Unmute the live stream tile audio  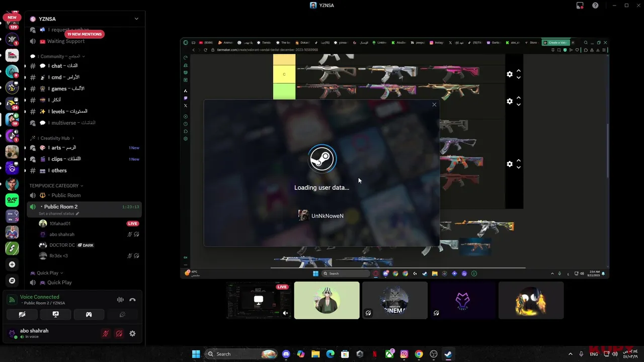pyautogui.click(x=286, y=313)
